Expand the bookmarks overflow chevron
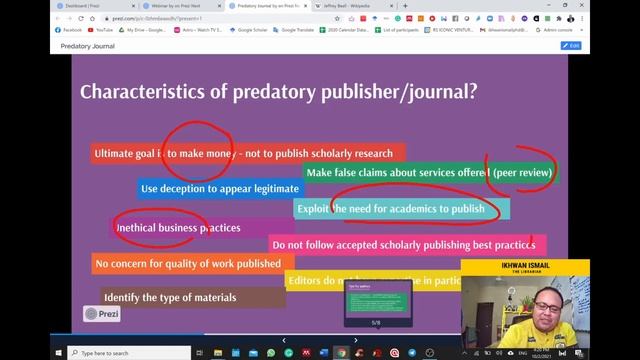Viewport: 640px width, 360px height. pos(582,30)
